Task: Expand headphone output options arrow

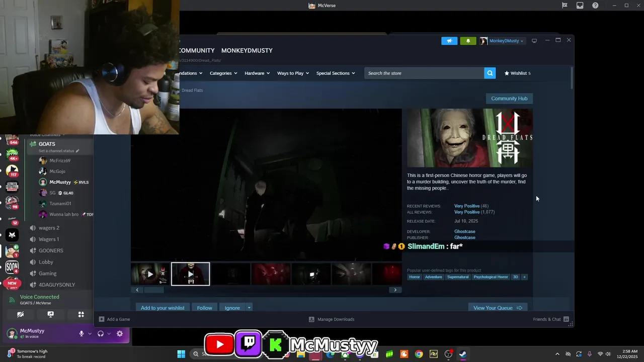Action: 109,333
